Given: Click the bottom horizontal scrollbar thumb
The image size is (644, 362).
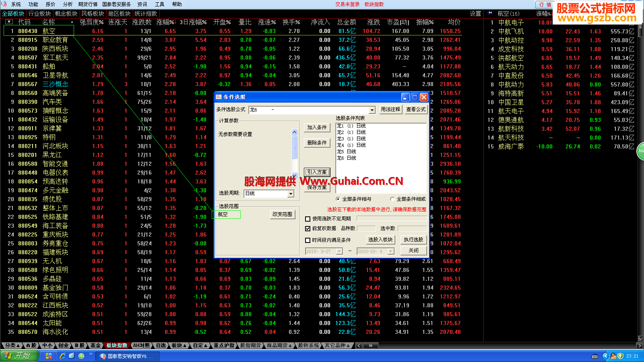Looking at the screenshot, I should (371, 346).
